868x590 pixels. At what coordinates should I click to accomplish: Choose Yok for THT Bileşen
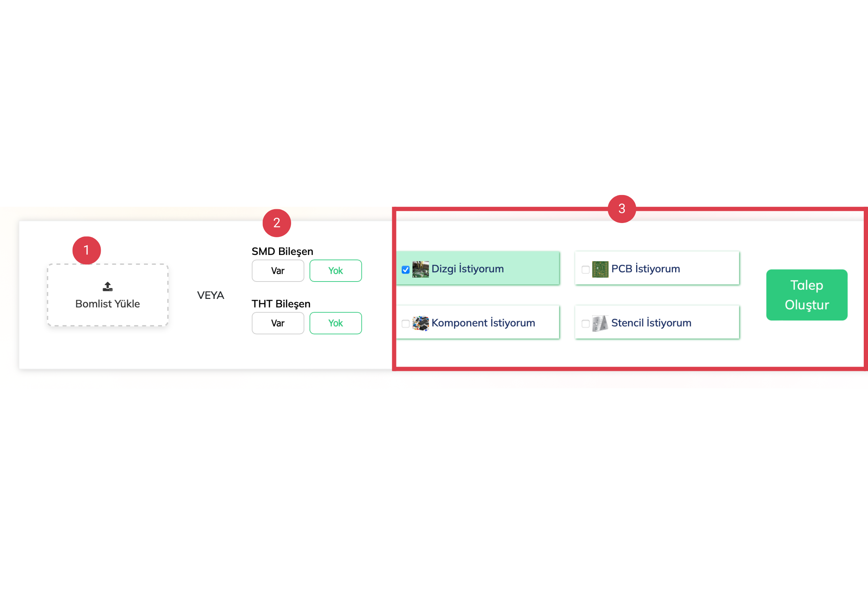coord(335,323)
